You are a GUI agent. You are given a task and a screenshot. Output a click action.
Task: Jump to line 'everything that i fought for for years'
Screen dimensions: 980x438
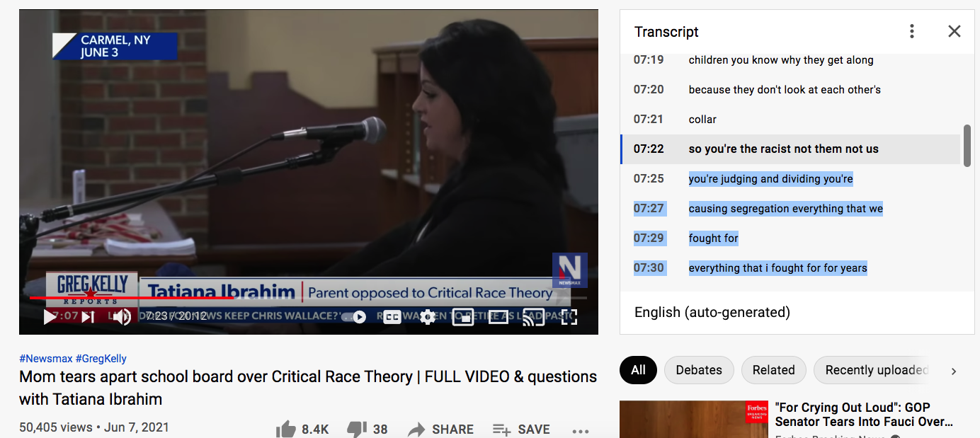(x=777, y=268)
